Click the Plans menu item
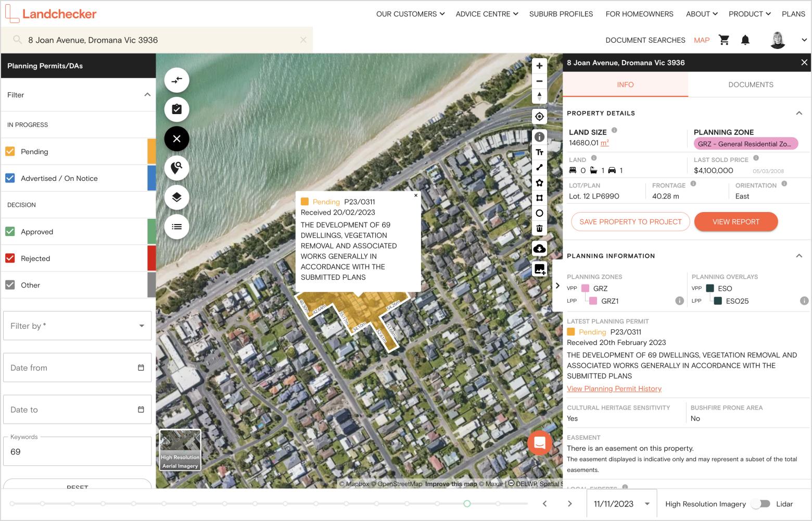 tap(793, 14)
